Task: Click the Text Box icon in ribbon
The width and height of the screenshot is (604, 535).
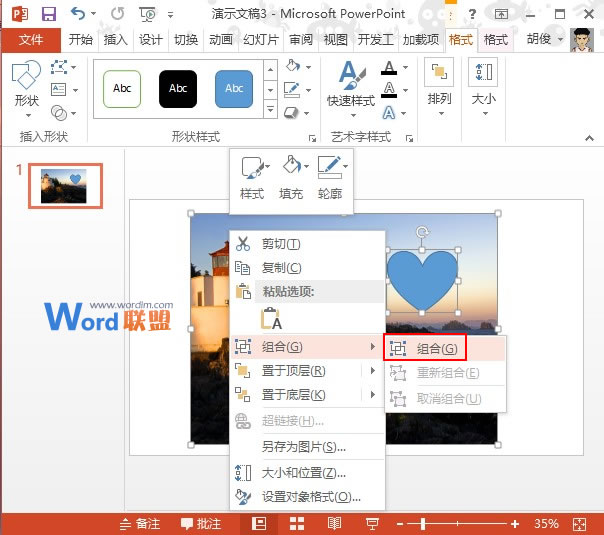Action: 59,90
